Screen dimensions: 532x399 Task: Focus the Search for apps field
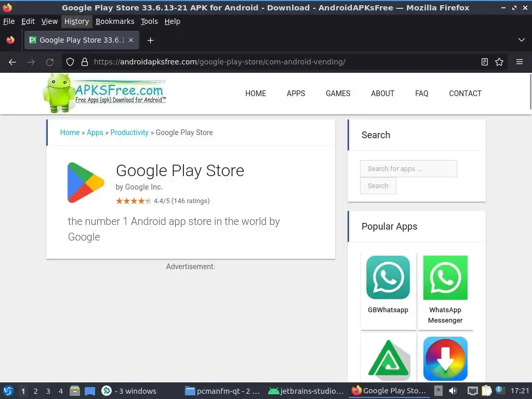[x=408, y=169]
